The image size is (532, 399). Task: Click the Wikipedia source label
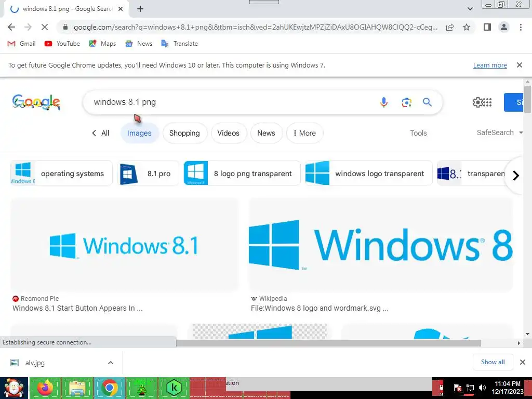pyautogui.click(x=269, y=299)
